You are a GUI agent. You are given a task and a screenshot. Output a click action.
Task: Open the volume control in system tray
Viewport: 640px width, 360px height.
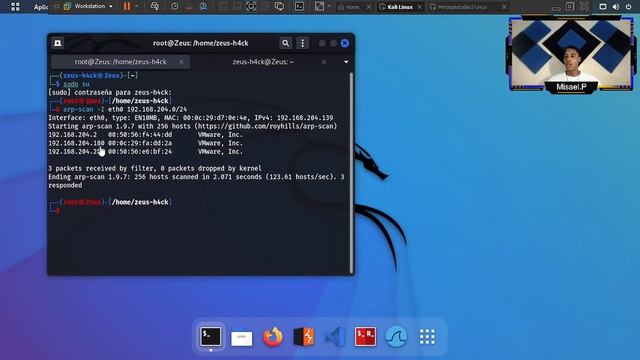(616, 7)
